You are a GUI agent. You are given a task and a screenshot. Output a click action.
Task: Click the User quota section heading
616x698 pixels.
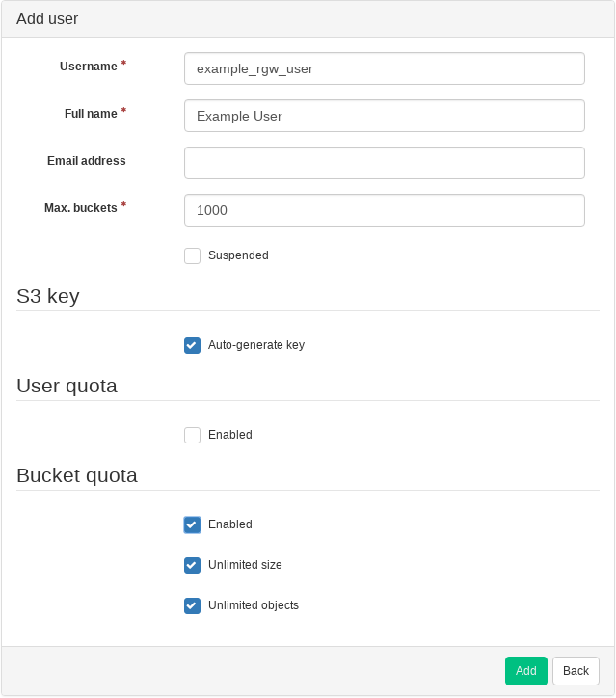67,386
